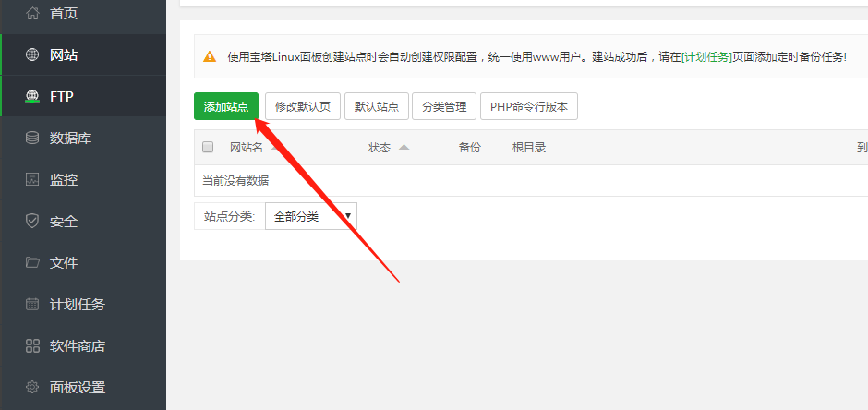This screenshot has height=410, width=868.
Task: Click the 站点分类: label
Action: [229, 216]
